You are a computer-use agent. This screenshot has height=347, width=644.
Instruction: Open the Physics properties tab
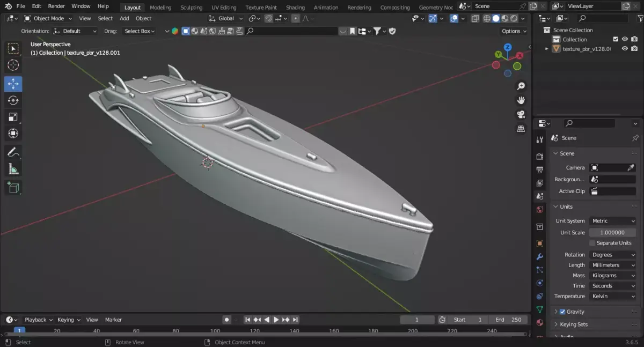540,283
